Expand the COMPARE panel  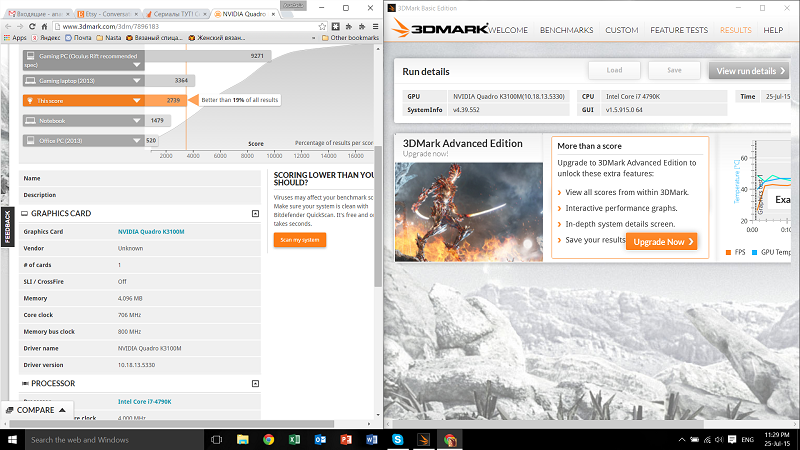pyautogui.click(x=36, y=410)
